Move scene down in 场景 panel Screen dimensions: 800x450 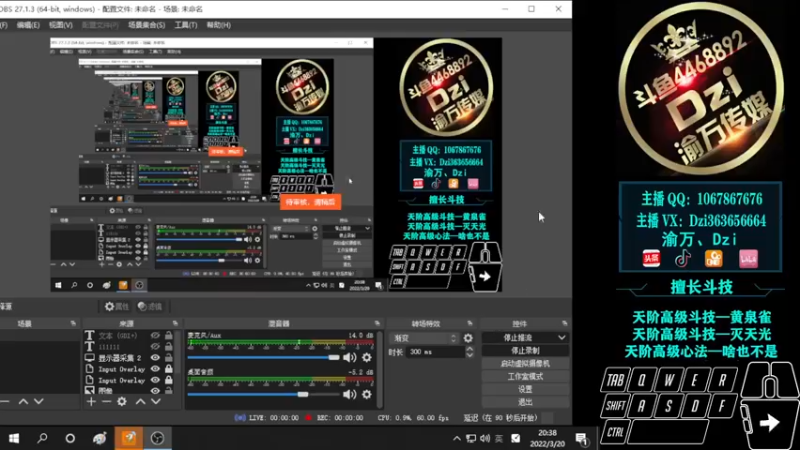(38, 402)
